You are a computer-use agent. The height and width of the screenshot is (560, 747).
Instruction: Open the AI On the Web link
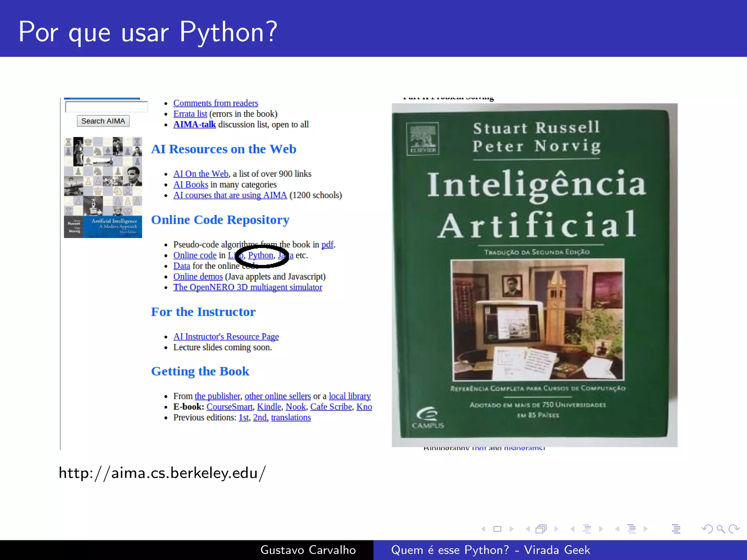[x=201, y=174]
